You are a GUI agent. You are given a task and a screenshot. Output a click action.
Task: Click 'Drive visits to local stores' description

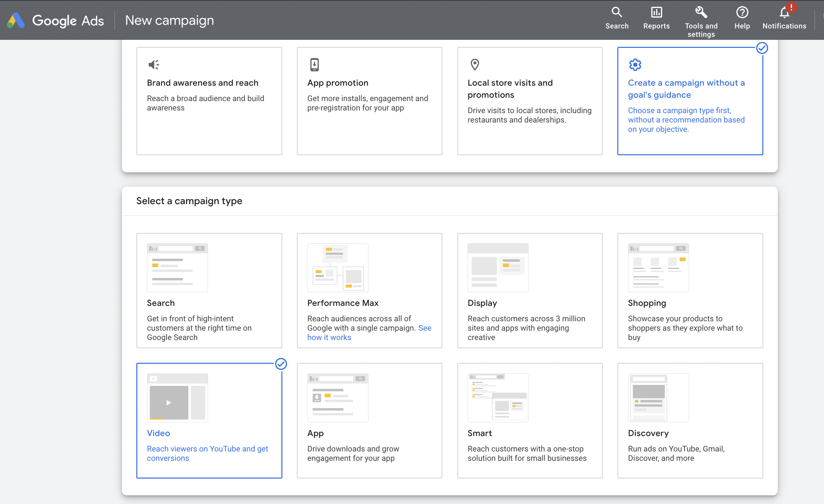[x=529, y=115]
